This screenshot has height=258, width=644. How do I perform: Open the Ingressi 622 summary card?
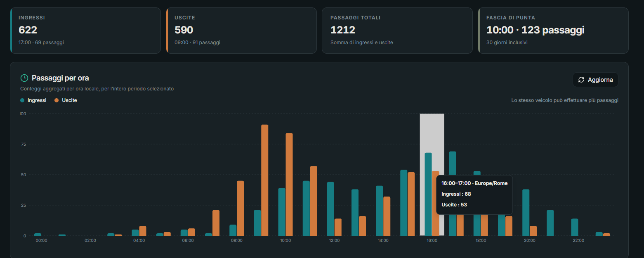pyautogui.click(x=85, y=31)
